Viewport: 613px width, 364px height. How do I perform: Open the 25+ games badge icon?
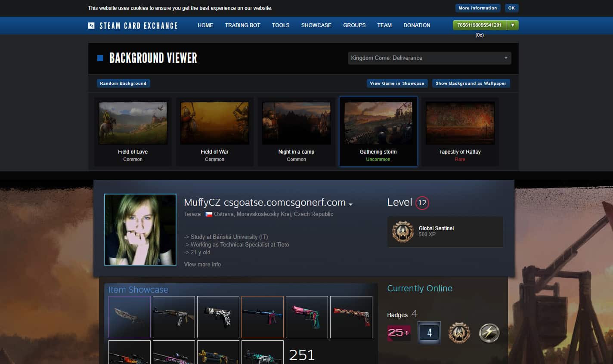[x=399, y=333]
